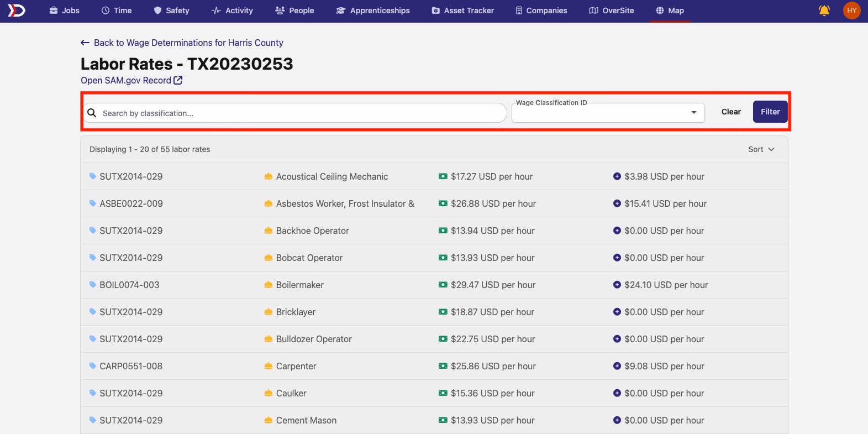This screenshot has height=434, width=868.
Task: Go to the Activity section
Action: 232,11
